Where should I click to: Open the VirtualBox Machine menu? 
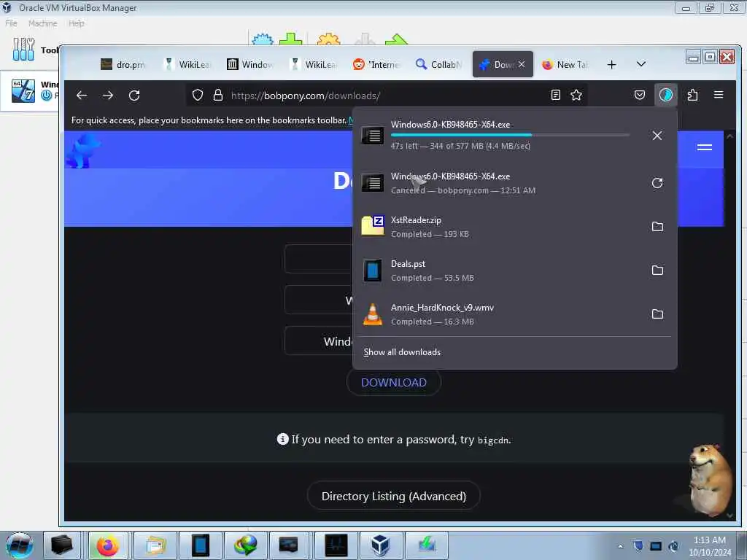(x=42, y=23)
